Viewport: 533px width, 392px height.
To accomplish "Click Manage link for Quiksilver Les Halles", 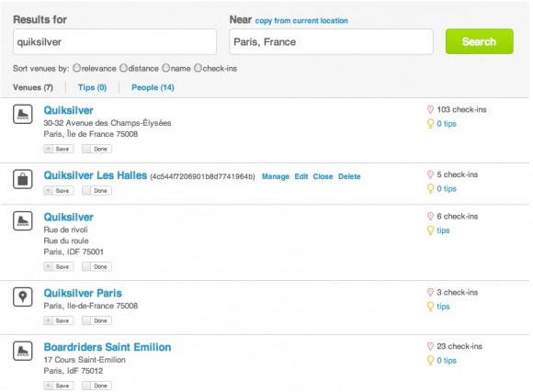I will (276, 176).
